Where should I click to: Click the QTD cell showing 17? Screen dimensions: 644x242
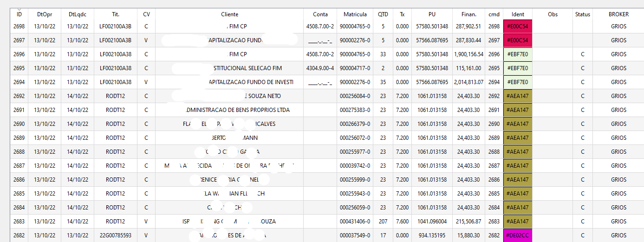383,235
